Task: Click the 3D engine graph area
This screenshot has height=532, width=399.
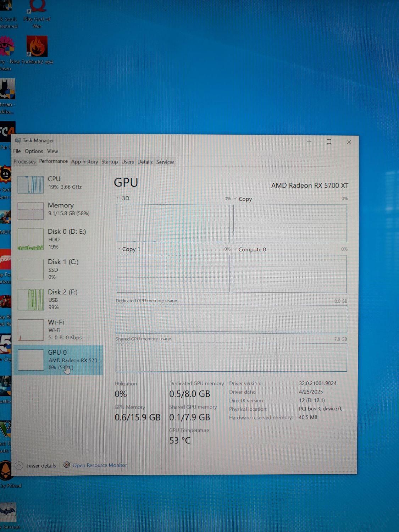Action: pos(173,223)
